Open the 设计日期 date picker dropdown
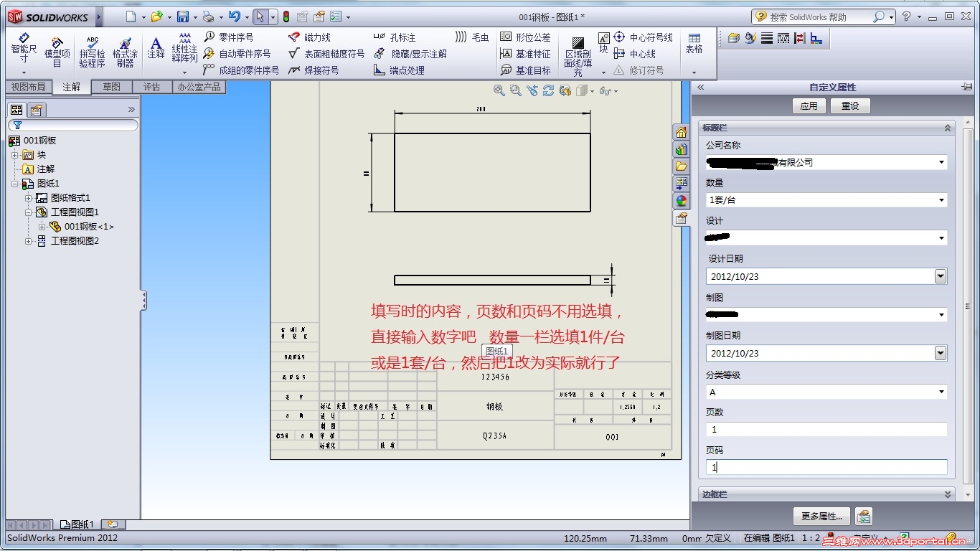Viewport: 980px width, 551px height. (x=941, y=276)
